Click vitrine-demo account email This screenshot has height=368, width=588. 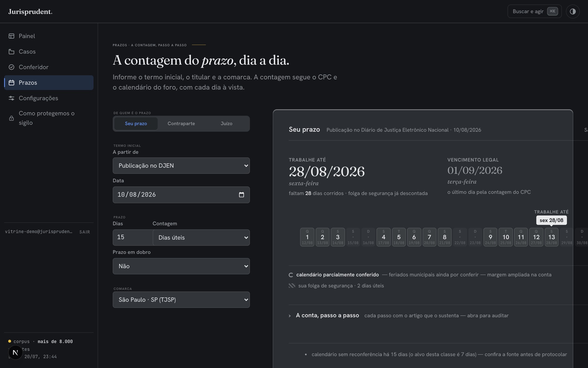[x=39, y=232]
